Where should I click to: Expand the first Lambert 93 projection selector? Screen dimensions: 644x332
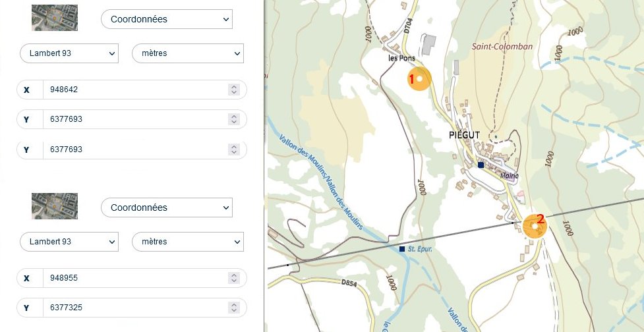(x=69, y=53)
